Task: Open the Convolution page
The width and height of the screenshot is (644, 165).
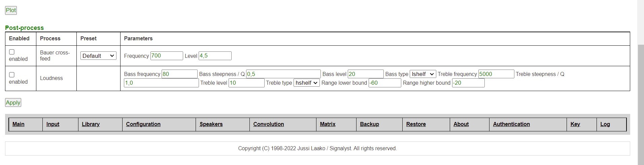Action: pos(268,124)
